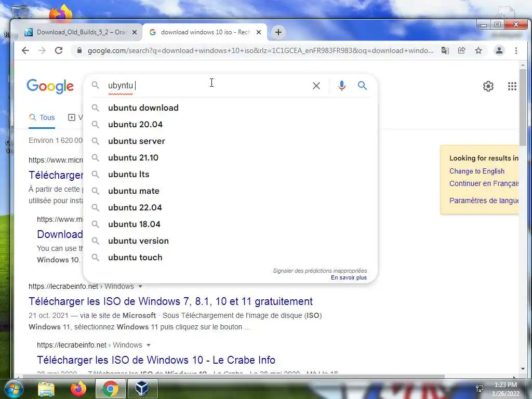Open a new tab with plus button
The width and height of the screenshot is (532, 399).
[x=278, y=32]
